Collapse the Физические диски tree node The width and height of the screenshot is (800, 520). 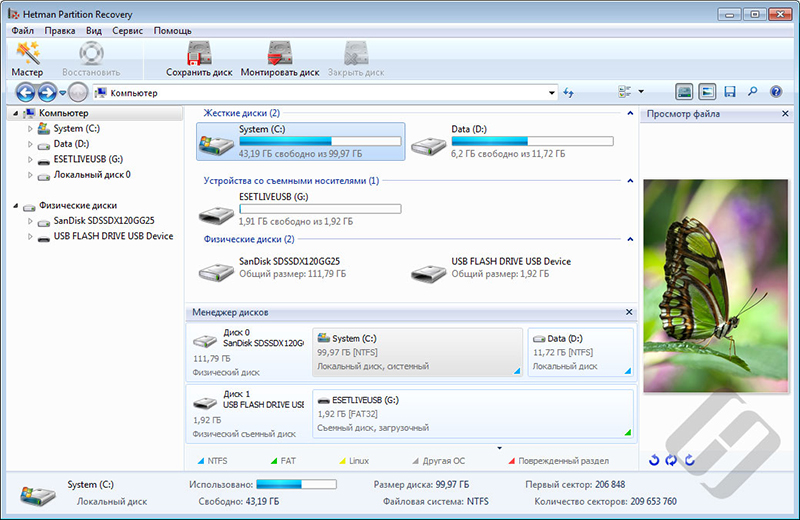click(16, 206)
